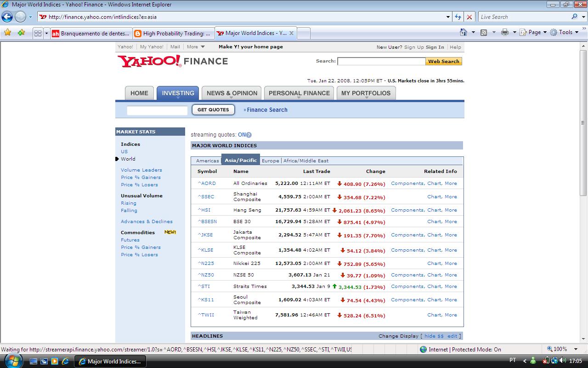Viewport: 588px width, 368px height.
Task: Open Components for the ^KS11 row
Action: (x=407, y=299)
